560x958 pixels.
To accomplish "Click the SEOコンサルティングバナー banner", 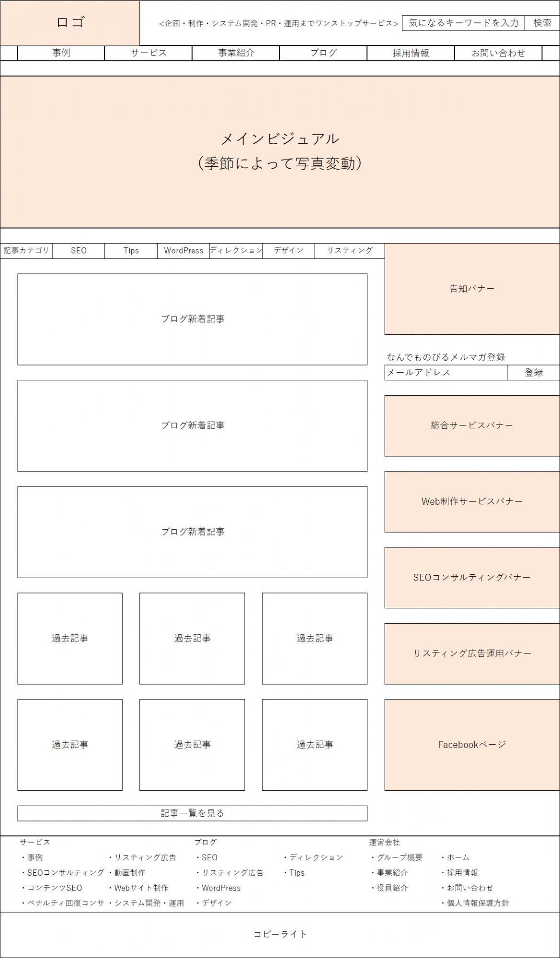I will [472, 578].
